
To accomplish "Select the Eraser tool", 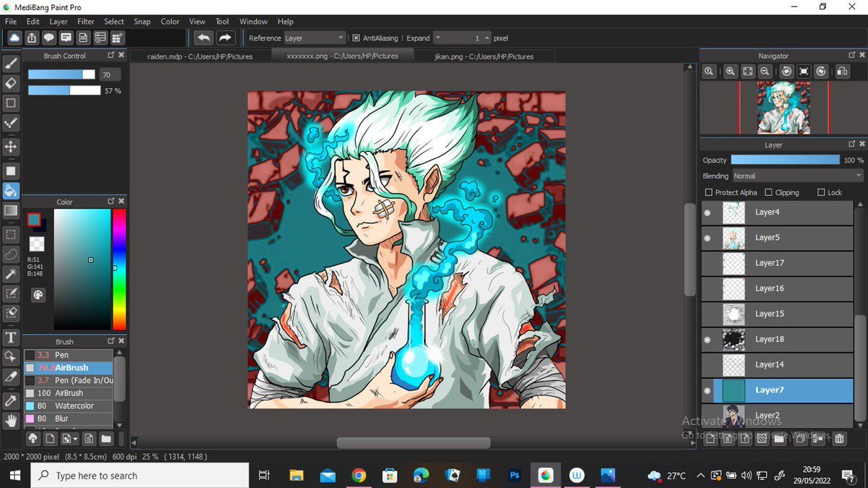I will [11, 83].
